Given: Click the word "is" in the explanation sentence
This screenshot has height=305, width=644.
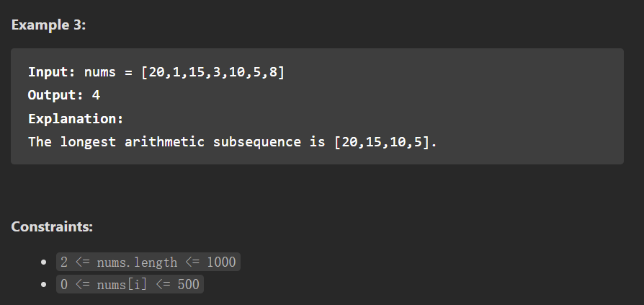Looking at the screenshot, I should click(317, 141).
